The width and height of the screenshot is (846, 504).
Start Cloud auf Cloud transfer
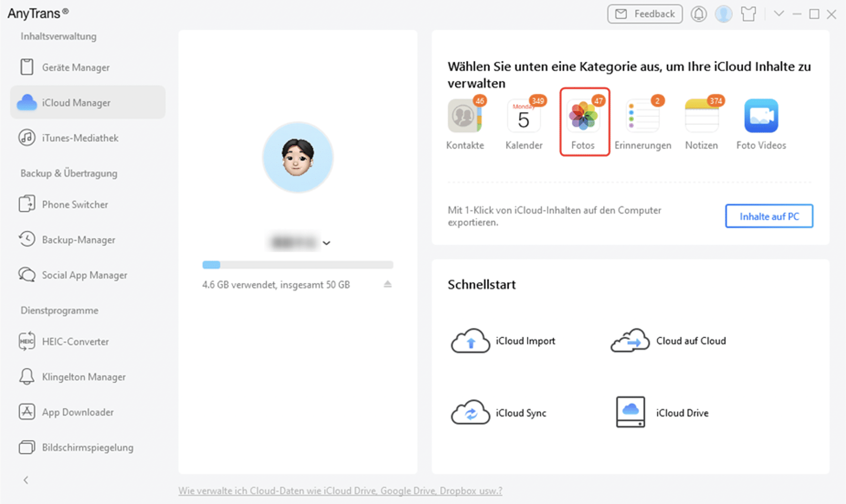(x=668, y=341)
